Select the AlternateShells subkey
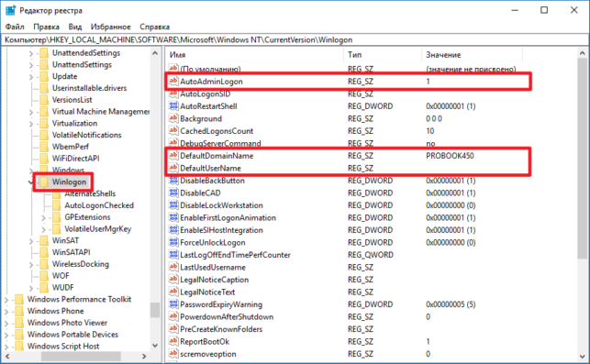The height and width of the screenshot is (364, 590). (x=90, y=193)
